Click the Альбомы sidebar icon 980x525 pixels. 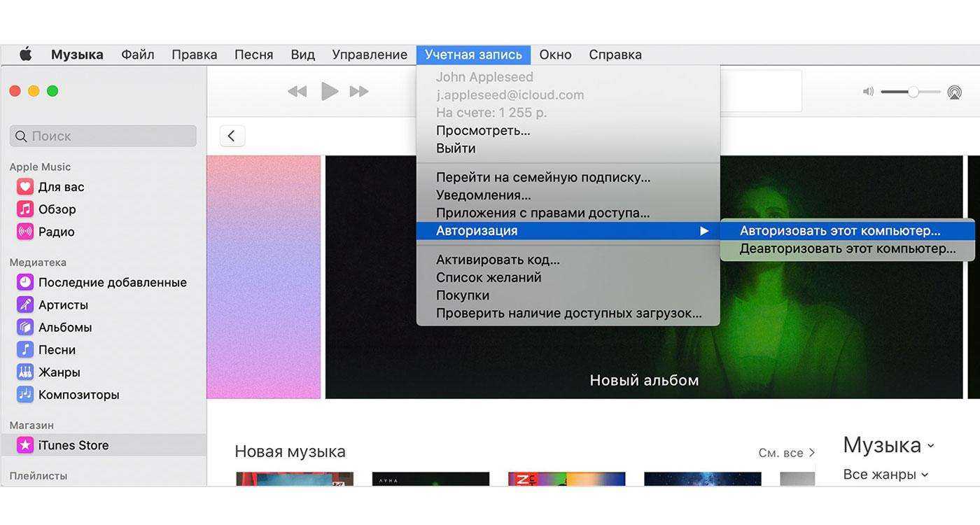click(25, 328)
